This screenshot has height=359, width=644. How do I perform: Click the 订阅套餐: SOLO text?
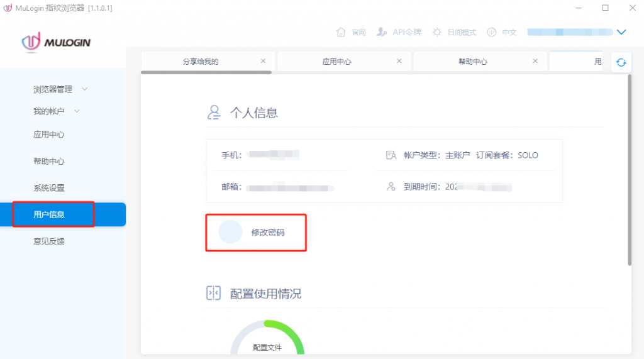(508, 155)
